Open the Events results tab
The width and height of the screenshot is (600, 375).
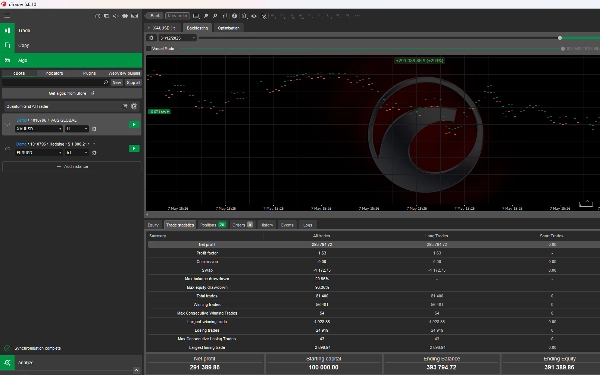[287, 225]
